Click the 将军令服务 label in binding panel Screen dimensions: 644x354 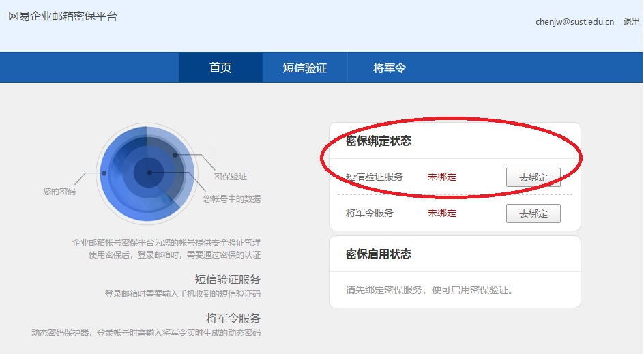(370, 213)
